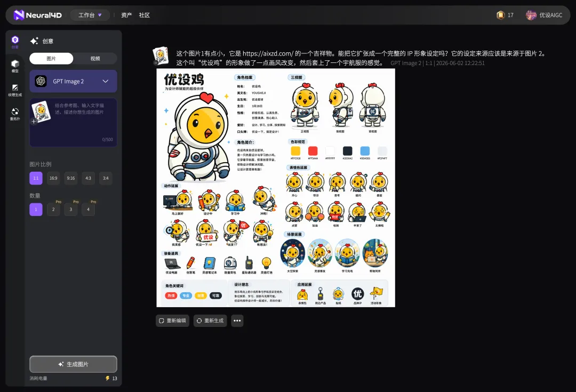Click the 0/500 character counter

tap(108, 140)
